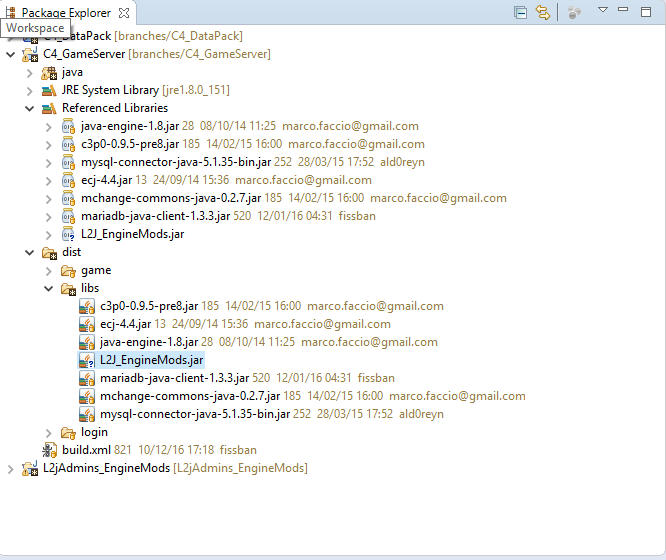Click file icon of L2J_EngineMods.jar in libs
Image resolution: width=666 pixels, height=560 pixels.
click(87, 360)
